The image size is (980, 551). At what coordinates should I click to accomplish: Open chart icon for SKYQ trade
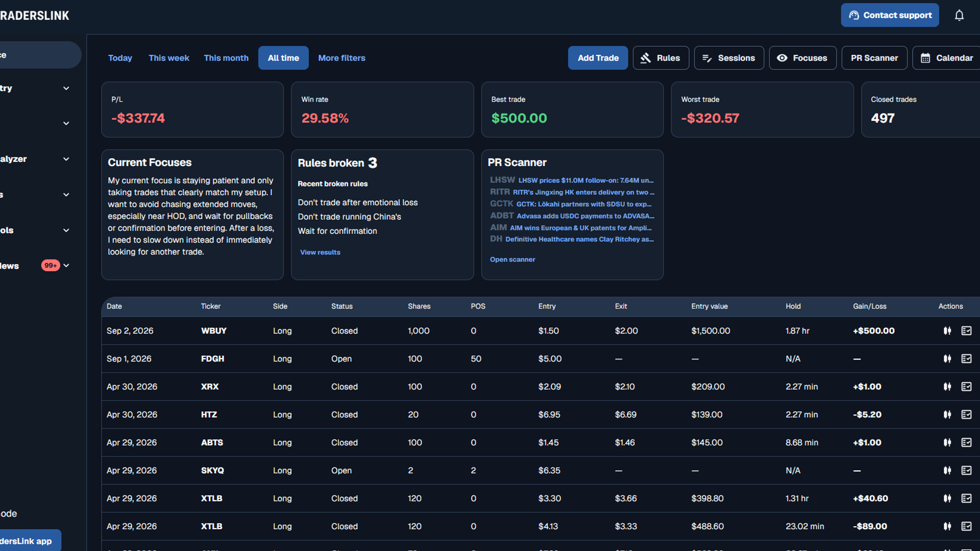[x=947, y=470]
